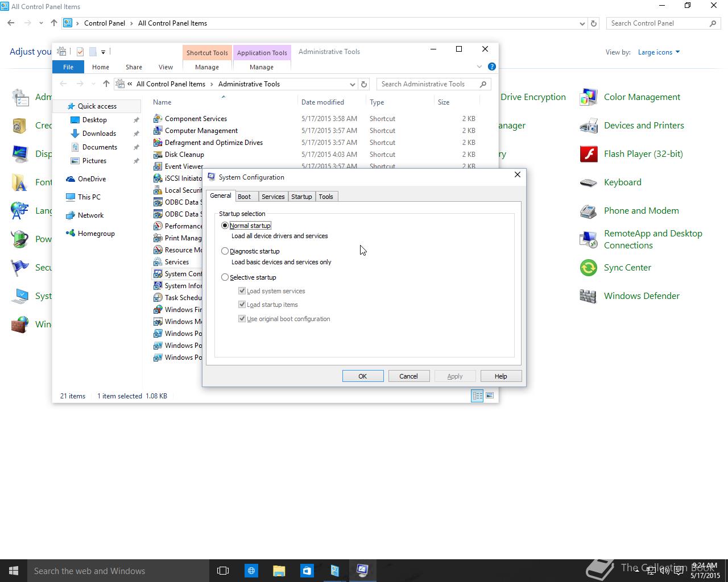
Task: Select Selective startup radio button
Action: pyautogui.click(x=225, y=277)
